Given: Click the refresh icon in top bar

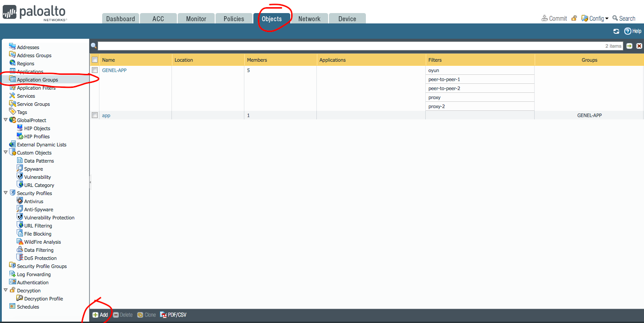Looking at the screenshot, I should (x=616, y=31).
